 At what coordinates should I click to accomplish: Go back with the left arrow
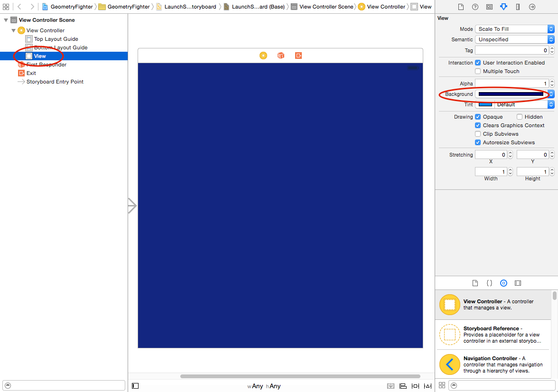click(19, 7)
